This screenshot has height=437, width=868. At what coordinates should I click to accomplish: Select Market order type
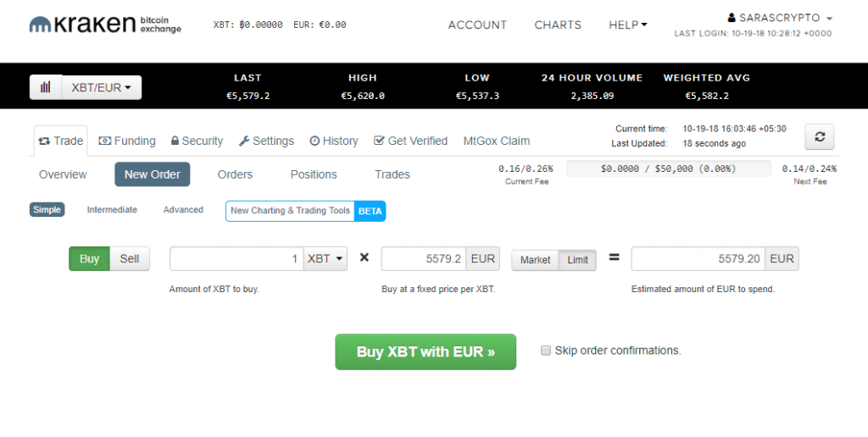(x=535, y=260)
